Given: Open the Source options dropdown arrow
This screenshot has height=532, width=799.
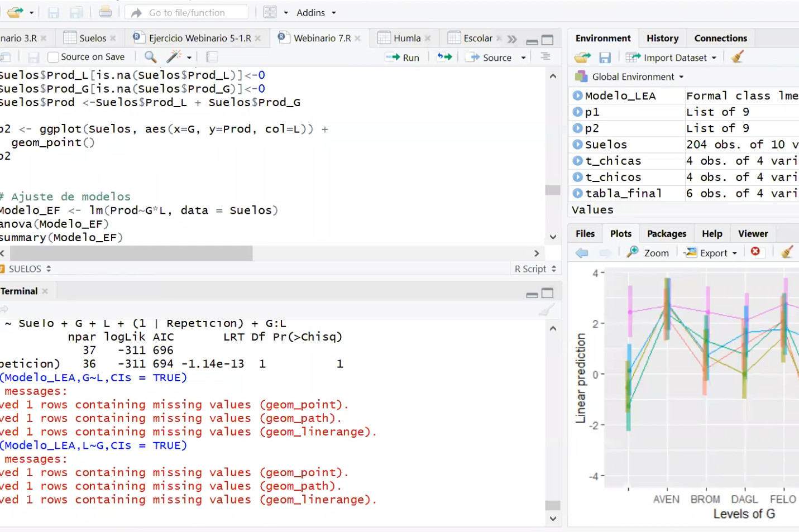Looking at the screenshot, I should point(523,57).
